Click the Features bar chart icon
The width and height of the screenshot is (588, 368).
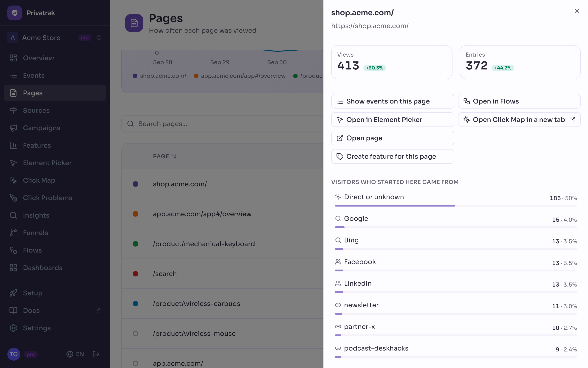pyautogui.click(x=13, y=145)
